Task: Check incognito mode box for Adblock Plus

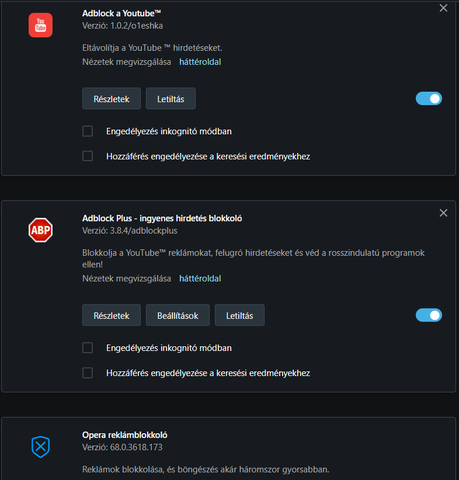Action: 88,348
